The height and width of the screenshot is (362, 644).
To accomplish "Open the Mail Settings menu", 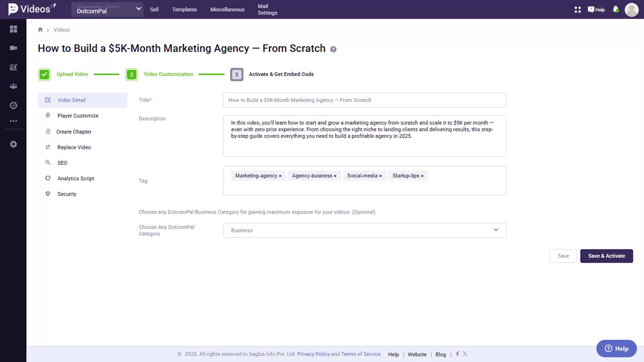I will 267,10.
